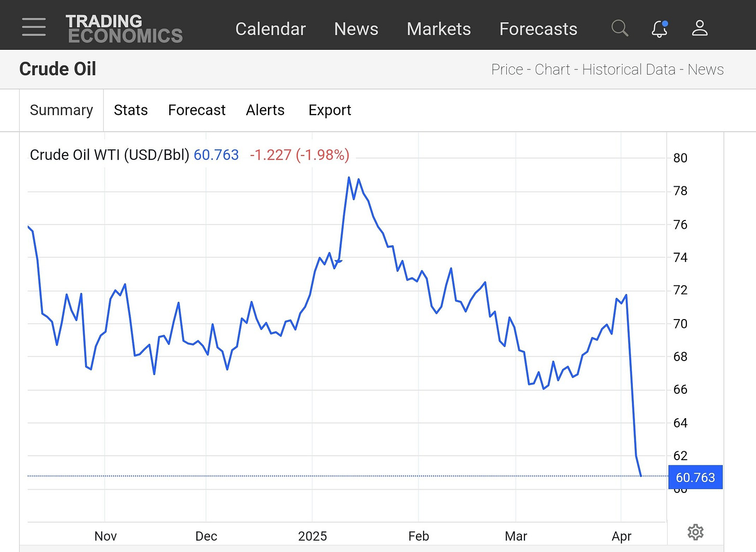
Task: Click the chart's January peak near 79
Action: pos(349,178)
